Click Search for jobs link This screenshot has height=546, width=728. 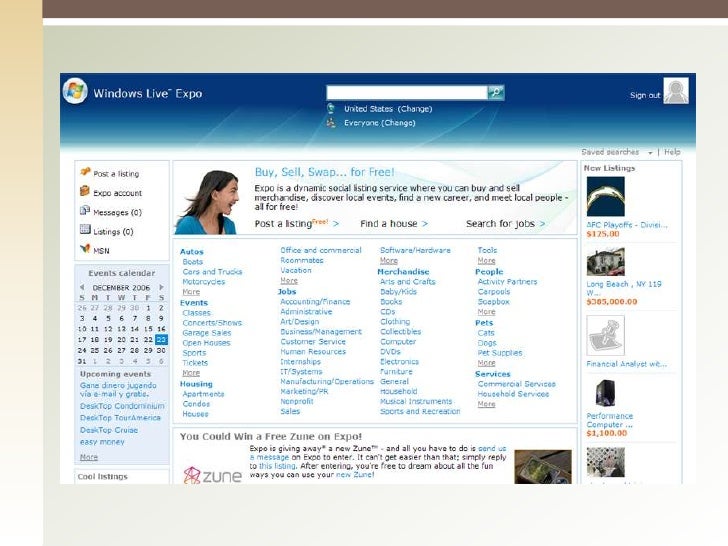(x=505, y=223)
